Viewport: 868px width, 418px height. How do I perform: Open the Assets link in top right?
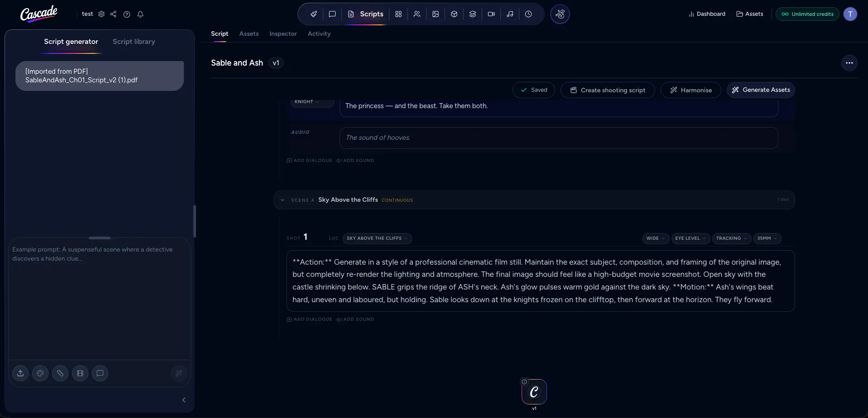click(x=750, y=14)
